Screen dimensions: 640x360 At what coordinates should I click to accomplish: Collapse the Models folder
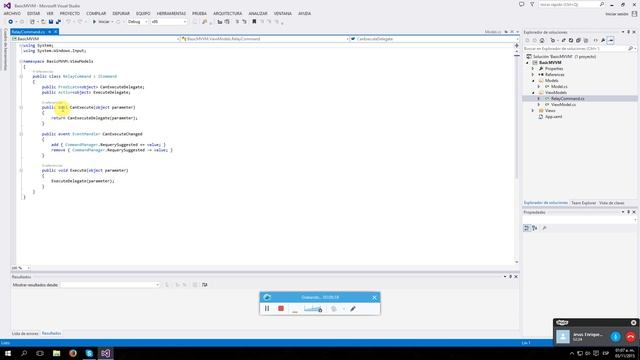point(533,81)
